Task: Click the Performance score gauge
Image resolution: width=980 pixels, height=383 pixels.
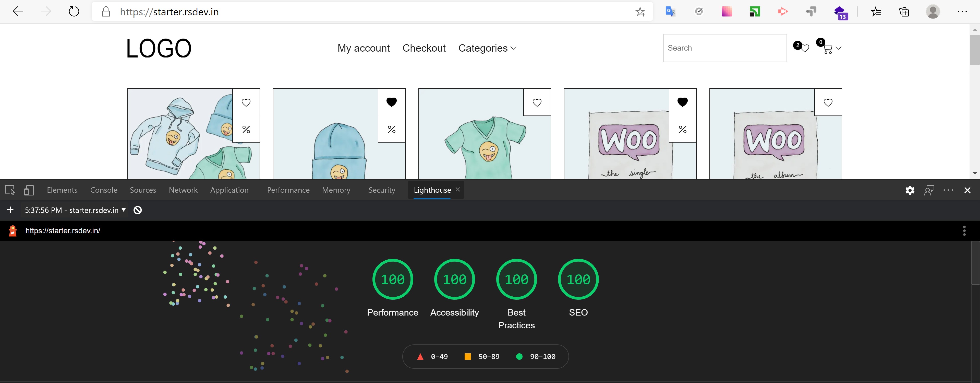Action: point(393,280)
